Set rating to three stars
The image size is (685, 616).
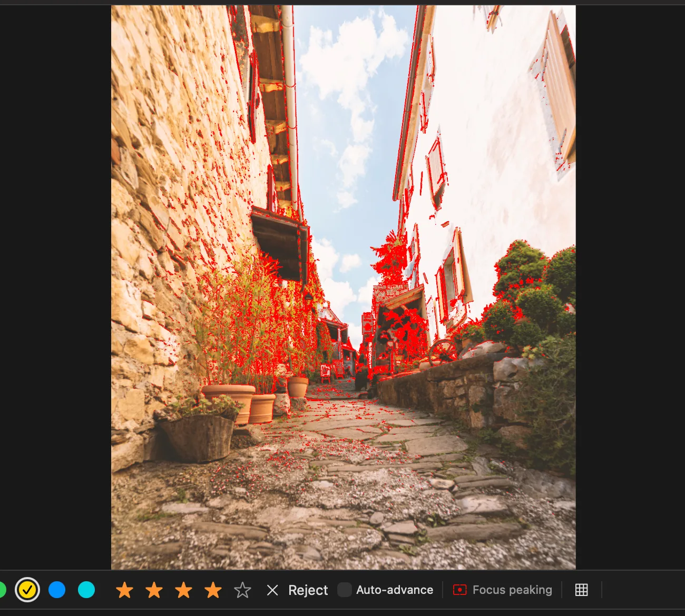pyautogui.click(x=183, y=590)
